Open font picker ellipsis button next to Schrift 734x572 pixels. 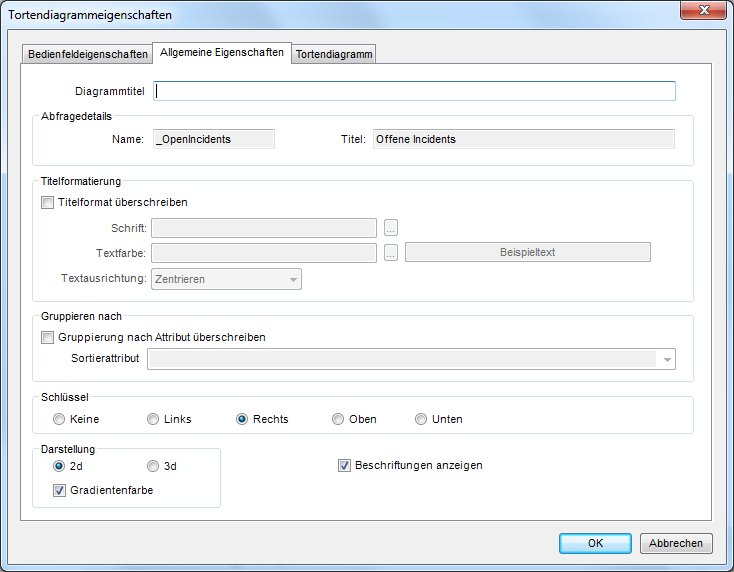tap(391, 228)
